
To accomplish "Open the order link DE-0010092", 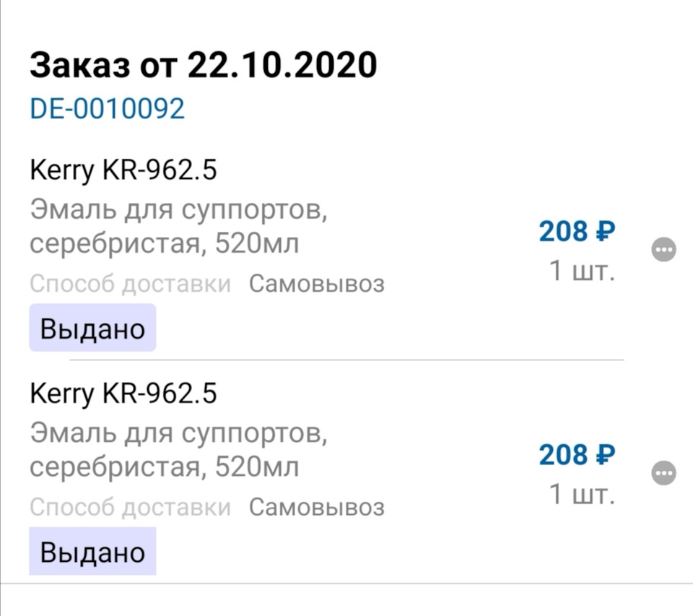I will coord(107,109).
